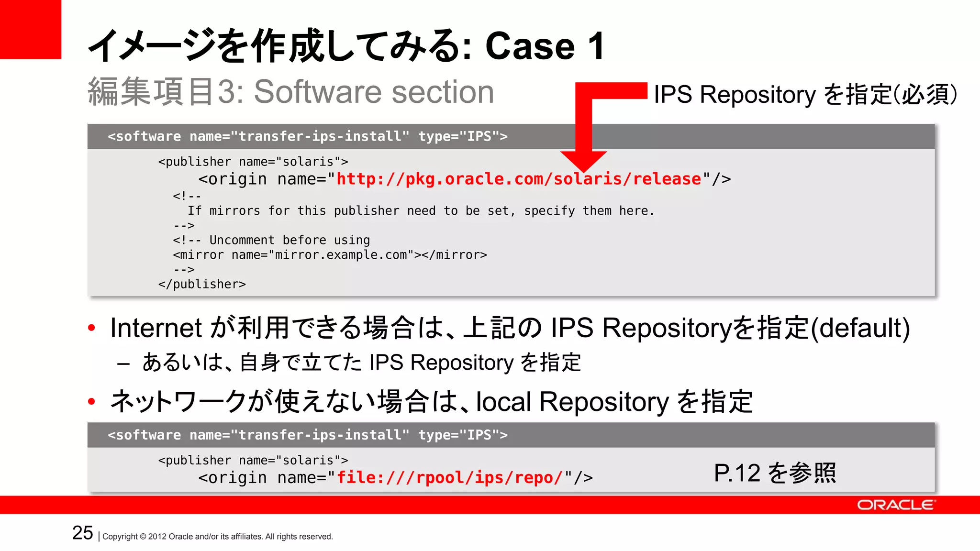
Task: Click the ORACLE logo in the red bar
Action: 896,505
